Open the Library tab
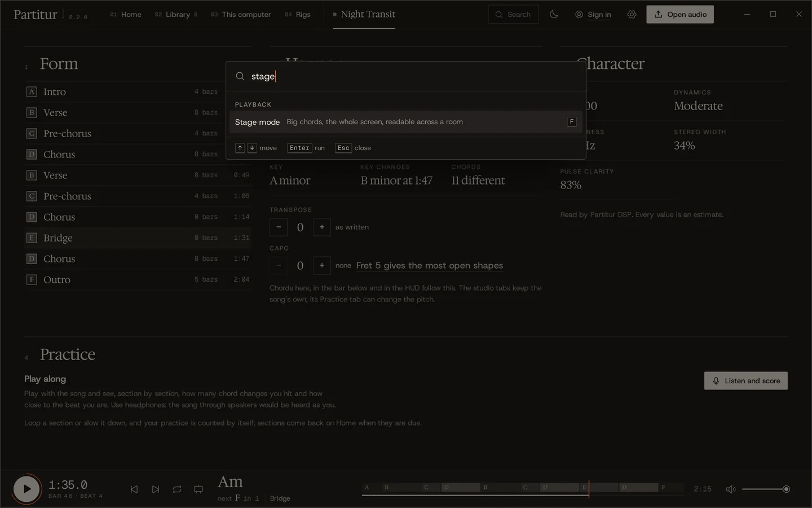Screen dimensions: 812x508 click(176, 15)
